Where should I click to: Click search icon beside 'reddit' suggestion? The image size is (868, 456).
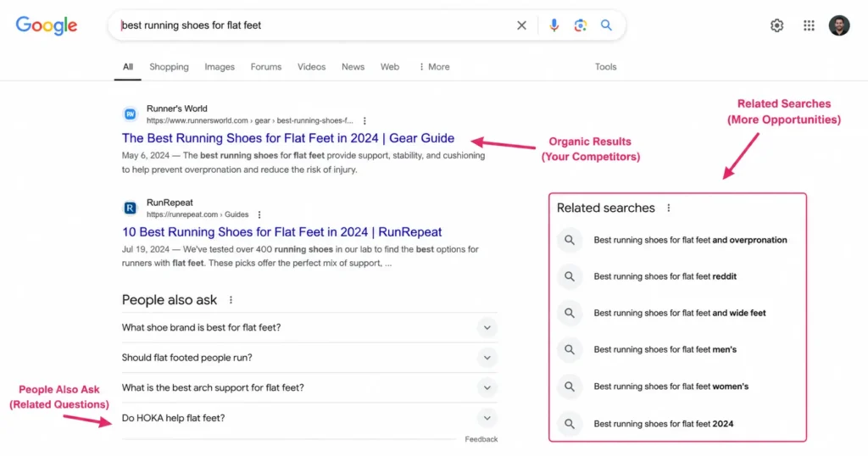pos(570,276)
